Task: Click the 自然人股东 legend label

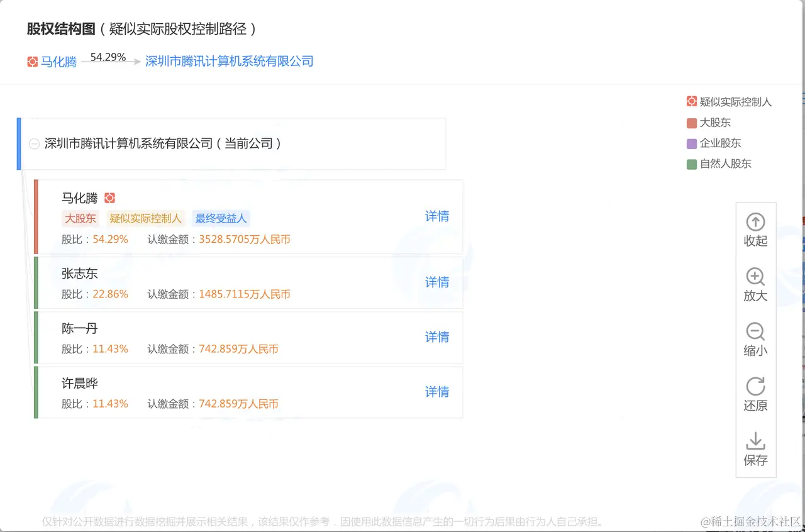Action: click(x=726, y=164)
